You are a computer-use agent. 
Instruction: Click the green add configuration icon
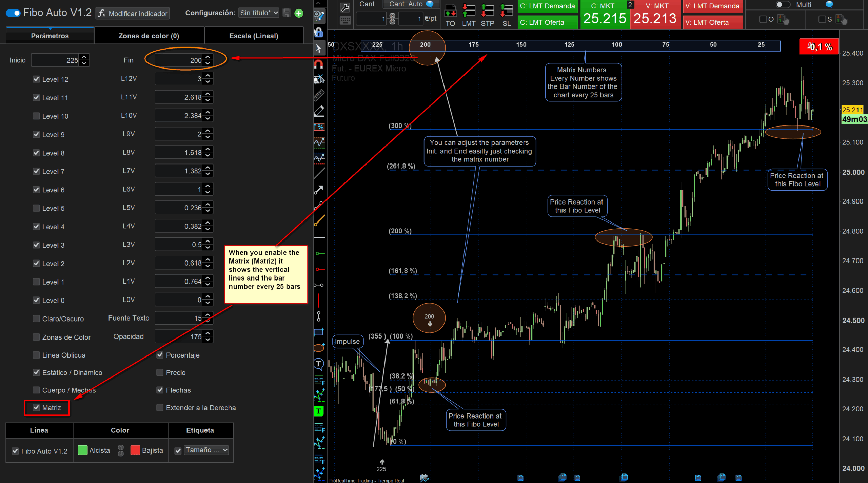click(299, 13)
